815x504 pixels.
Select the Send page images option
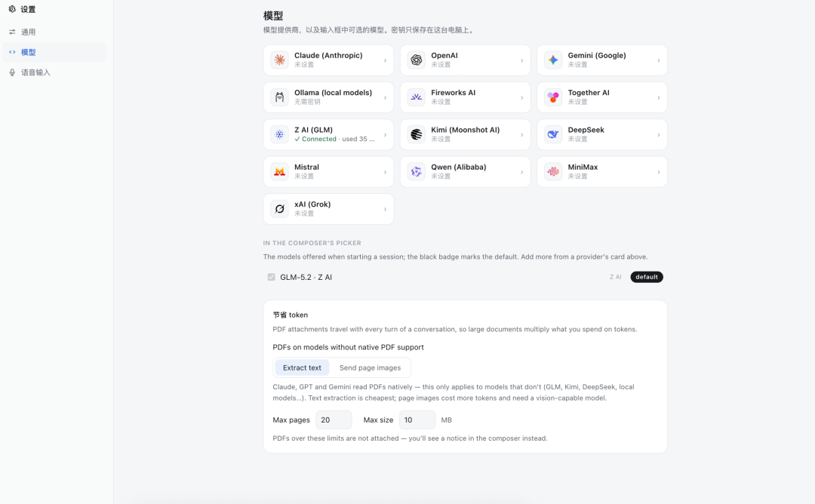tap(370, 367)
